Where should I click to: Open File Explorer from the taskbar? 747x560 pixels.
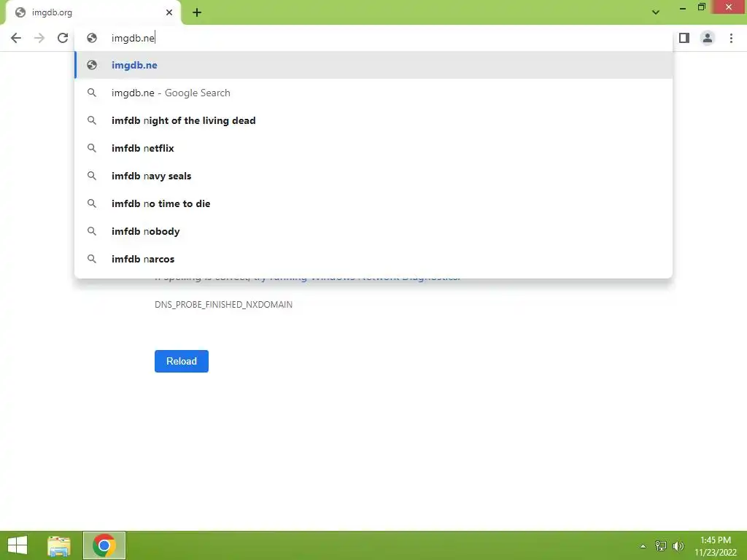[59, 545]
